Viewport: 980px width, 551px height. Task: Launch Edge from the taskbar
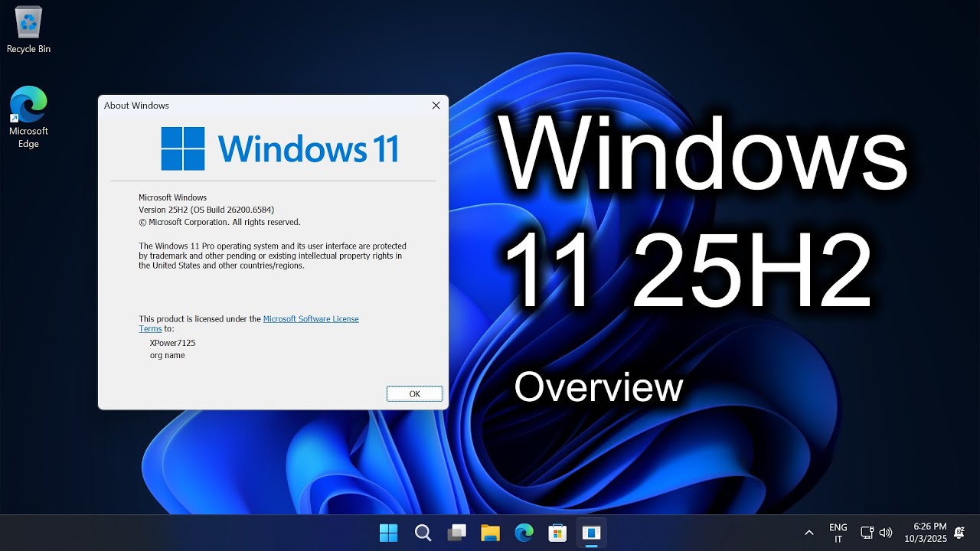524,533
